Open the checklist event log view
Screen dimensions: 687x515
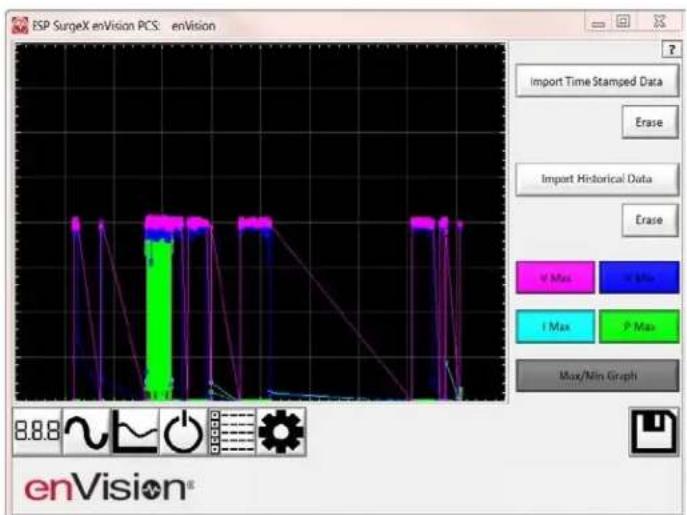(232, 431)
